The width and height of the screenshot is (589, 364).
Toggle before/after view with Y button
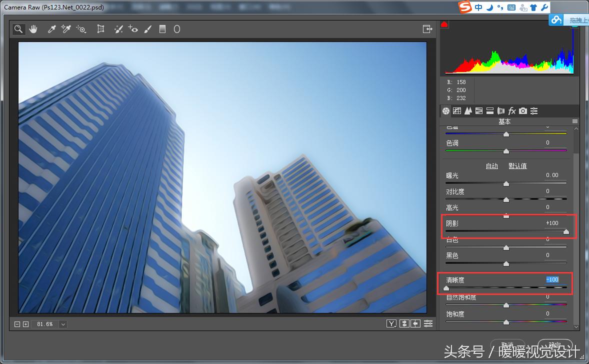[391, 324]
